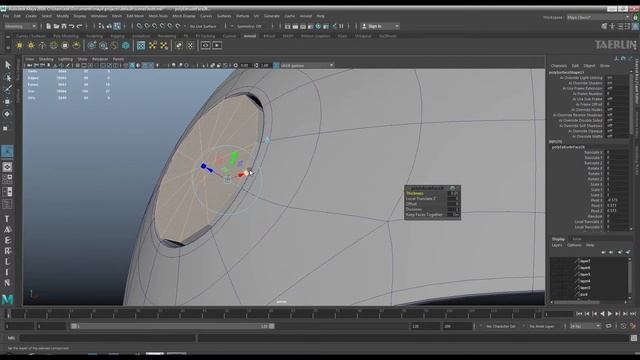This screenshot has height=360, width=640.
Task: Open the Workspace Maya Classic dropdown
Action: (x=598, y=18)
